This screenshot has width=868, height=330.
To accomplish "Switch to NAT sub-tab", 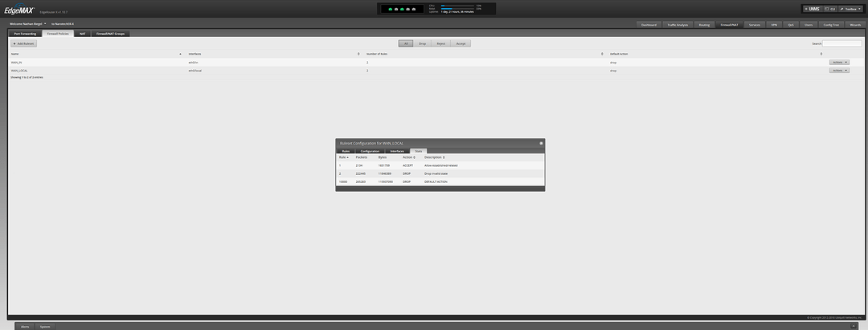I will pyautogui.click(x=82, y=34).
